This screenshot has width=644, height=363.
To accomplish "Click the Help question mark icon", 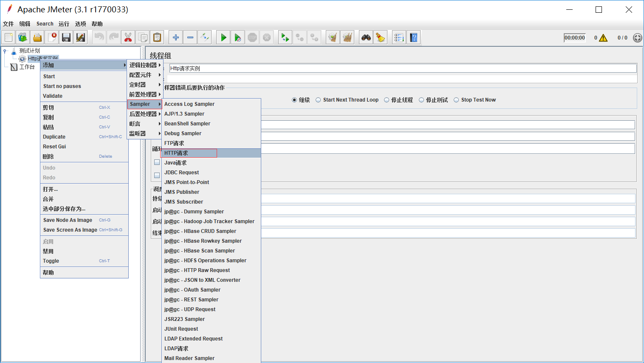I will pos(413,37).
